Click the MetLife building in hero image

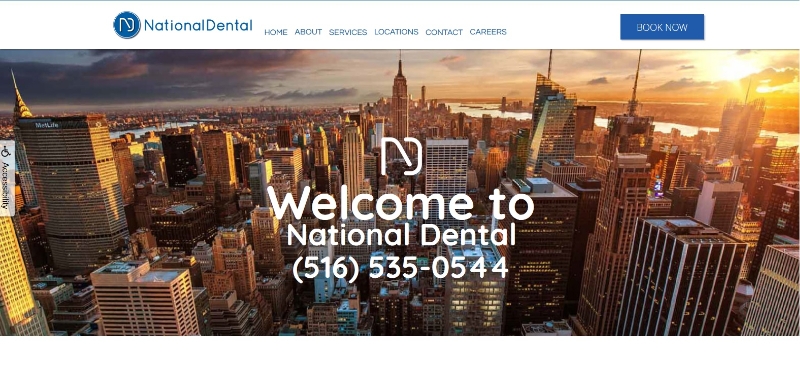(x=71, y=194)
